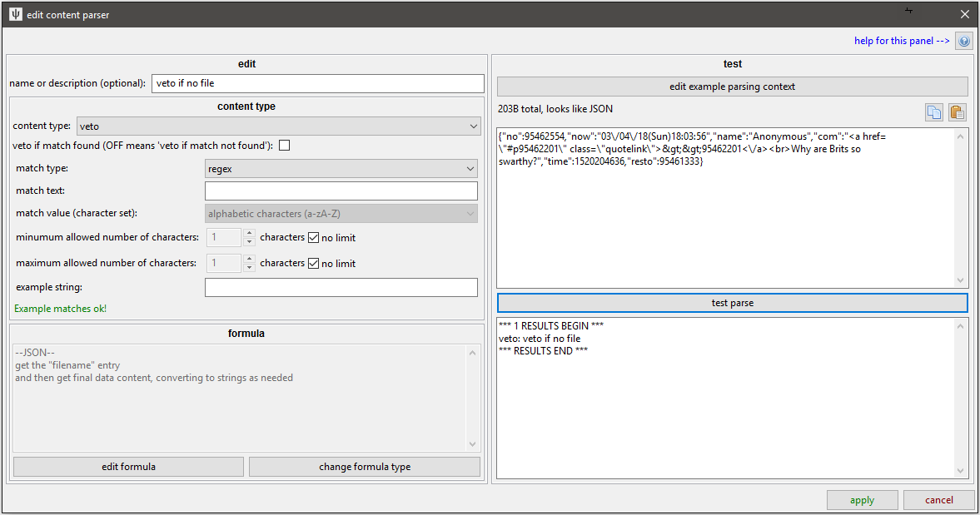Click the example data scrollbar up arrow
The width and height of the screenshot is (980, 515).
click(961, 136)
